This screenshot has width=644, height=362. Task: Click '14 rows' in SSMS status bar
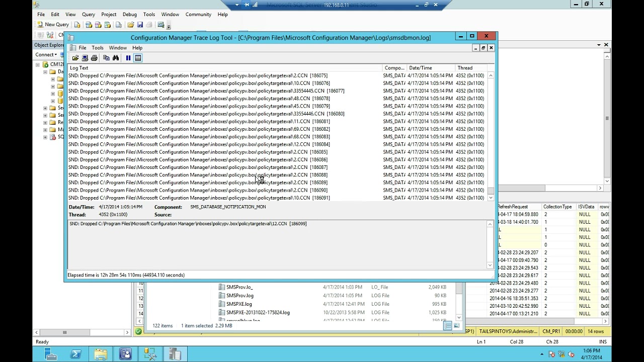[595, 331]
